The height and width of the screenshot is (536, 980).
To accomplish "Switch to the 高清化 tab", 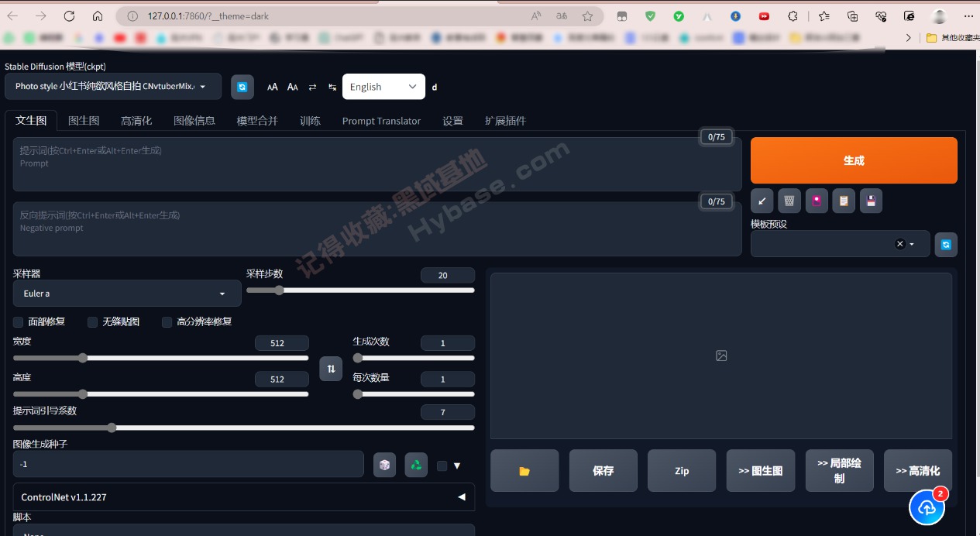I will point(136,121).
